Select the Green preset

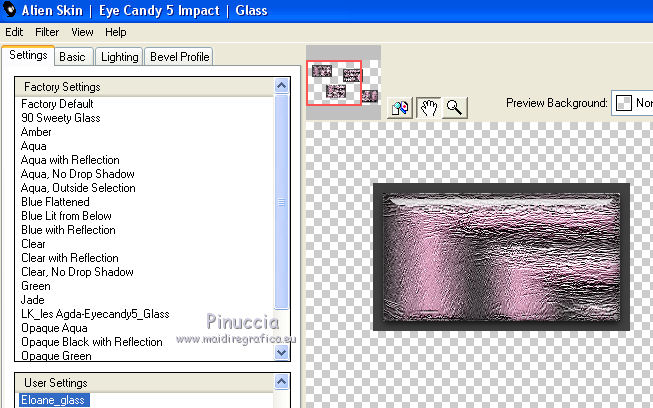pos(36,286)
